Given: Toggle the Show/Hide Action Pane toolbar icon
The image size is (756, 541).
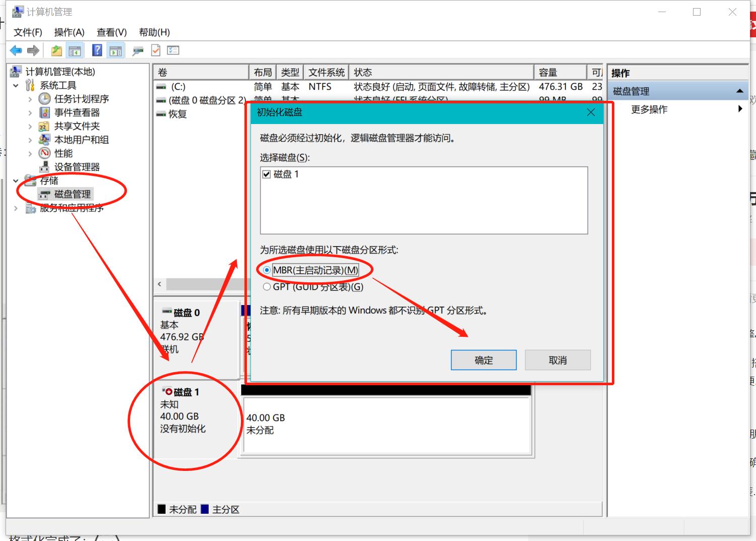Looking at the screenshot, I should click(x=116, y=50).
